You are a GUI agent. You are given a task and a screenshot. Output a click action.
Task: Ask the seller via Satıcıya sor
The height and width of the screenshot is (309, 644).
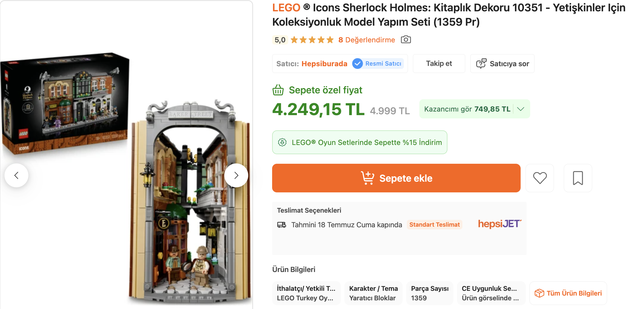click(x=502, y=64)
